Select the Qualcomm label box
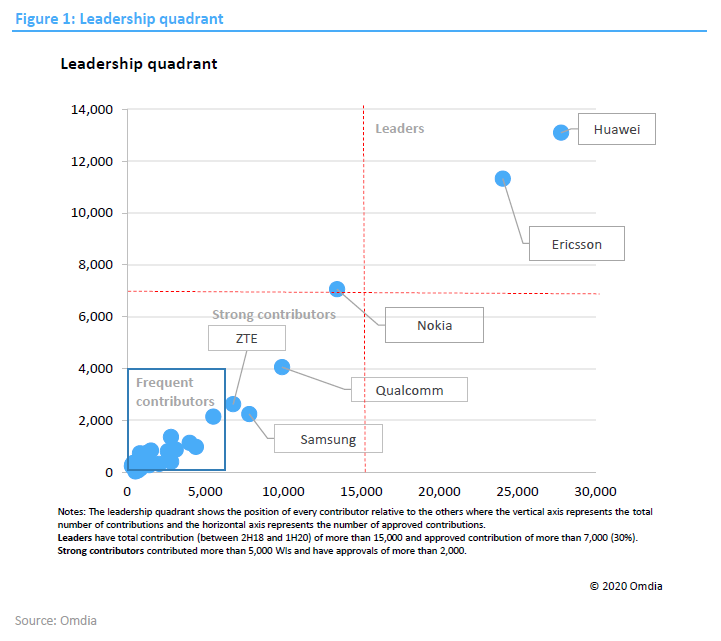Screen dimensions: 721x641 [410, 390]
